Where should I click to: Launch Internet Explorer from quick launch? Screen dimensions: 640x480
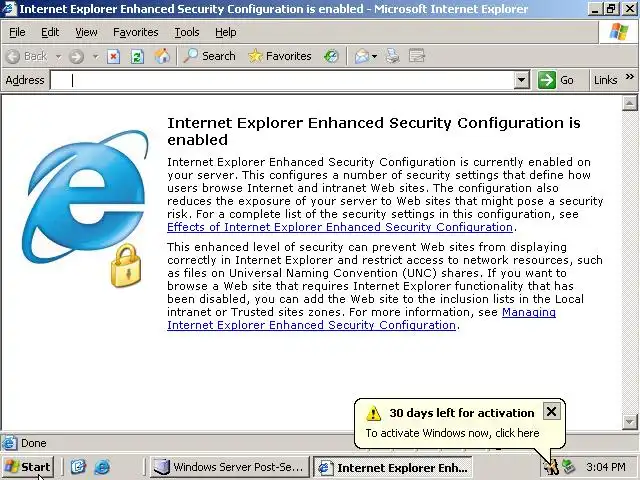(x=102, y=467)
